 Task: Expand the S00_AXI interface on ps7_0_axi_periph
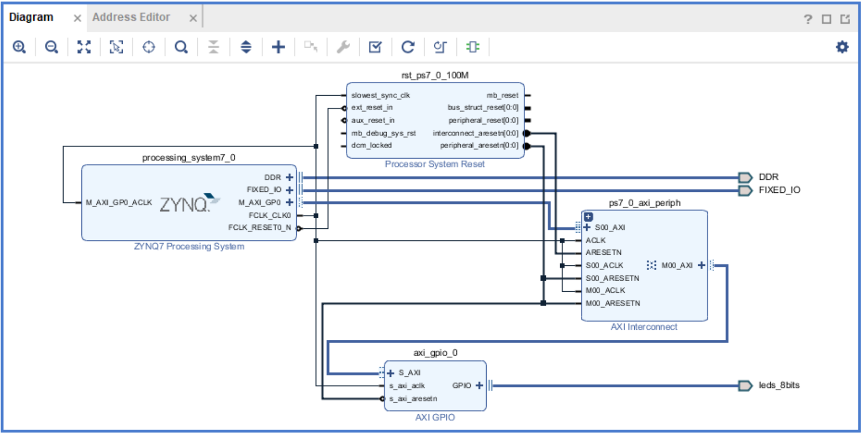[x=587, y=227]
